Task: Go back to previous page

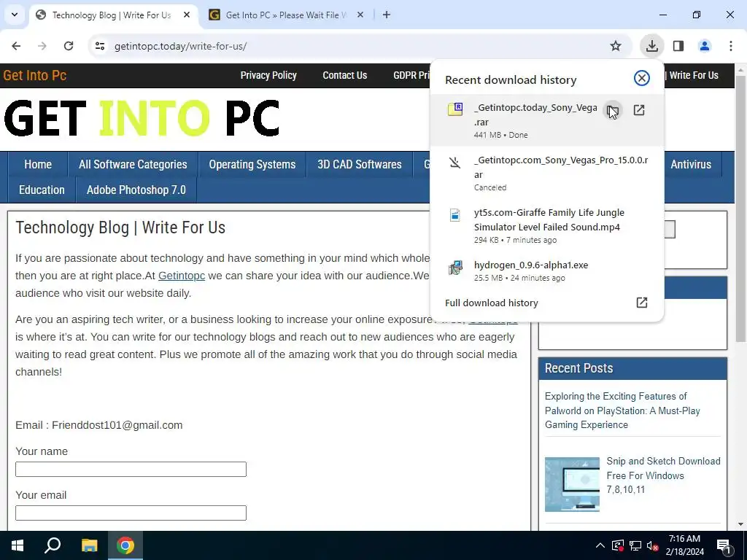Action: pyautogui.click(x=16, y=46)
